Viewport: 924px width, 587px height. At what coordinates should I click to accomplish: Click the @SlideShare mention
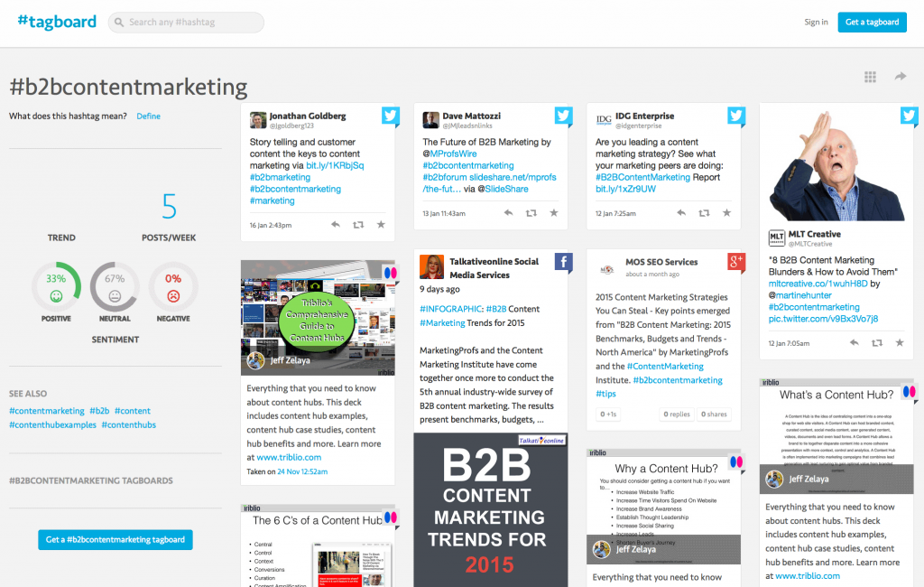503,190
